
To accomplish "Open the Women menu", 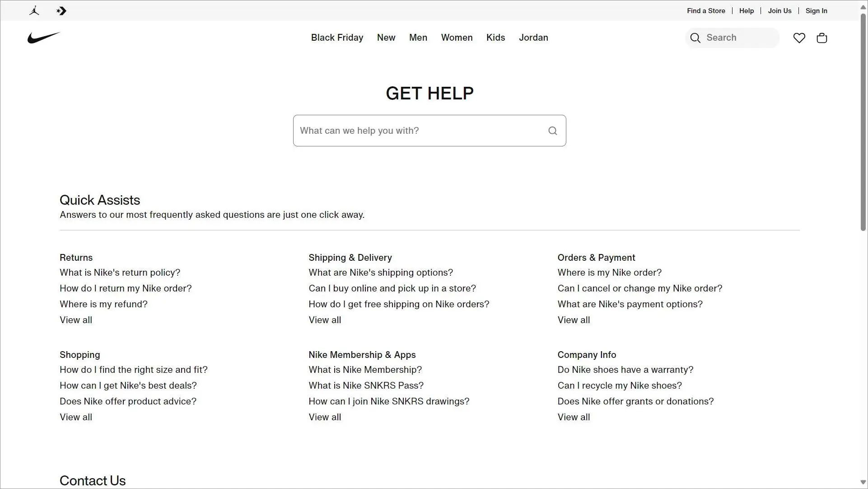I will 457,38.
